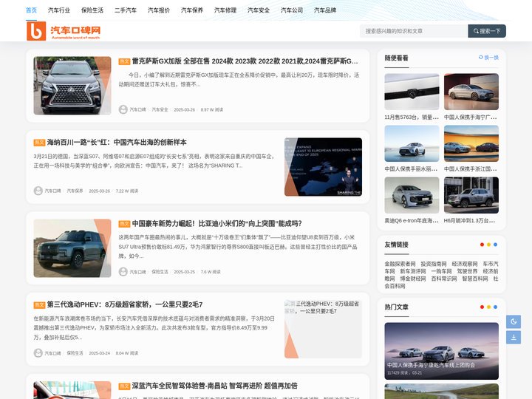Open the 汽车公司 menu item

point(292,10)
